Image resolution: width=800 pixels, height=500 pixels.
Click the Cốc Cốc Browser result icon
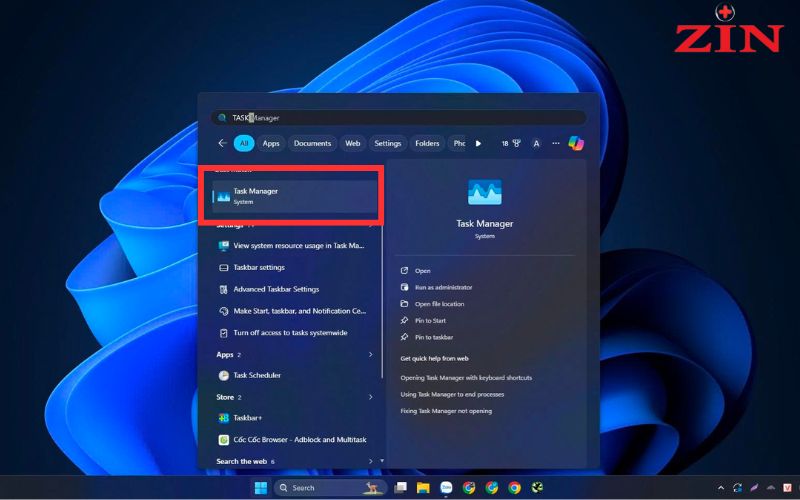pyautogui.click(x=223, y=440)
